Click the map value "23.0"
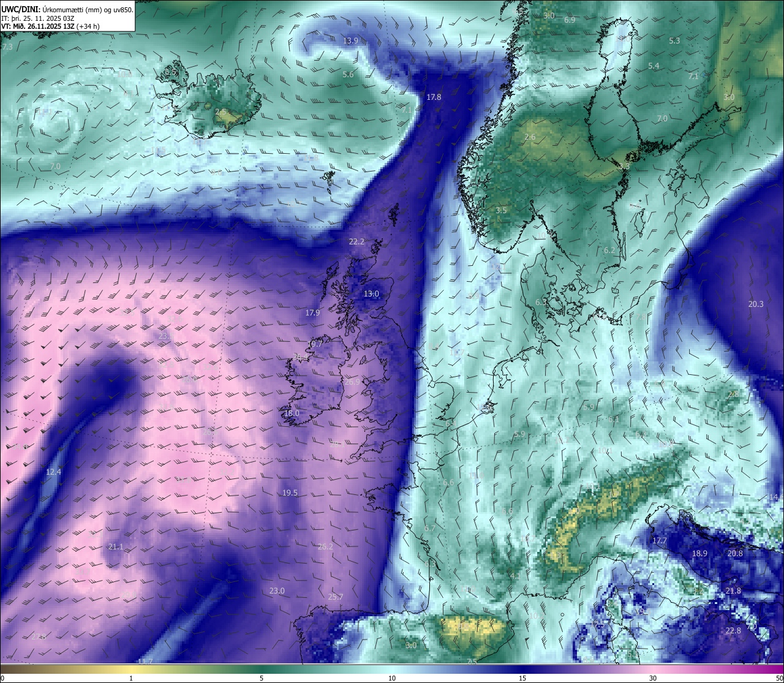784x683 pixels. point(277,591)
